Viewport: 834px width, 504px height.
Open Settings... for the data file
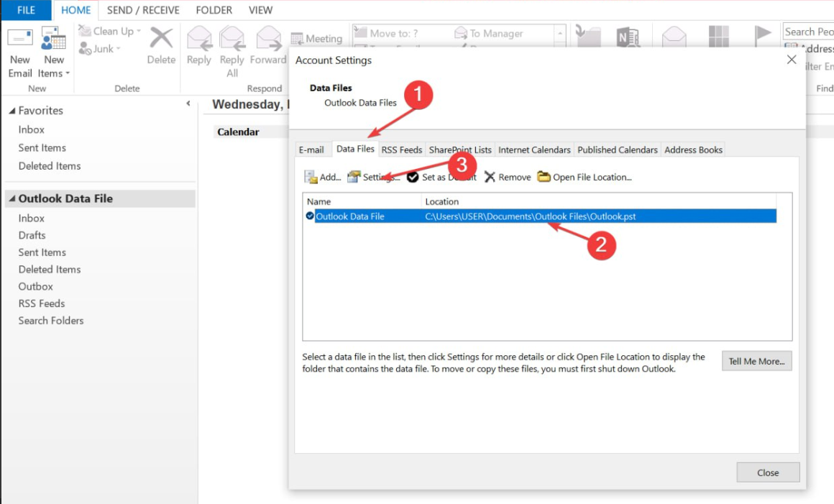373,177
